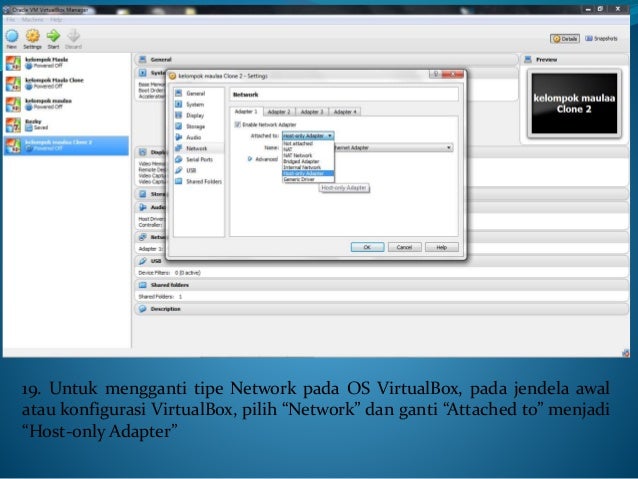Switch to Adapter 4 tab
This screenshot has height=479, width=638.
(x=345, y=112)
